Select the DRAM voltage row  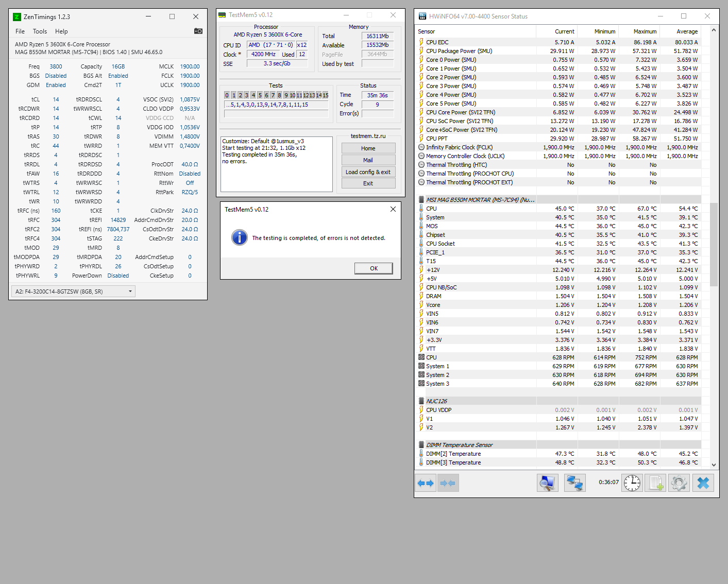click(558, 296)
